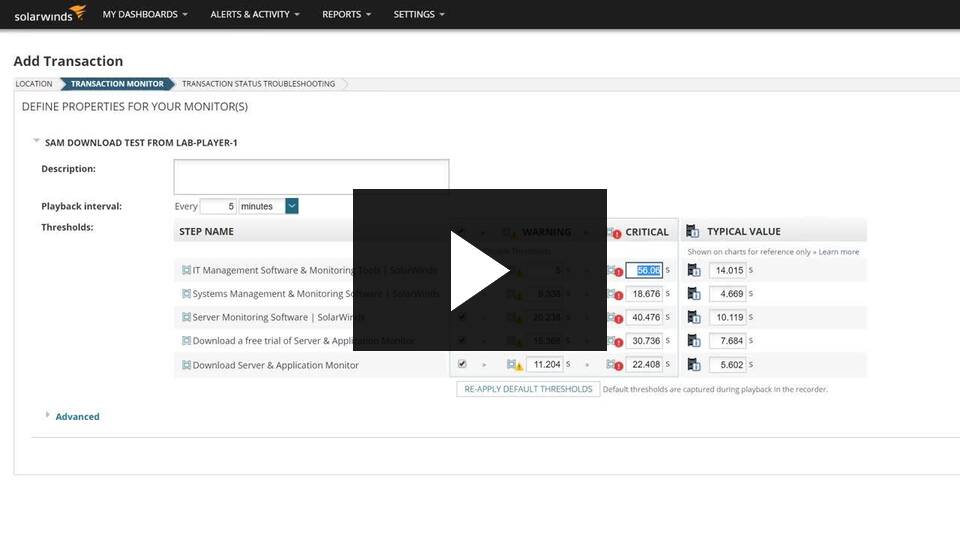Screen dimensions: 960x540
Task: Select the Transaction Status Troubleshooting tab
Action: pyautogui.click(x=258, y=84)
